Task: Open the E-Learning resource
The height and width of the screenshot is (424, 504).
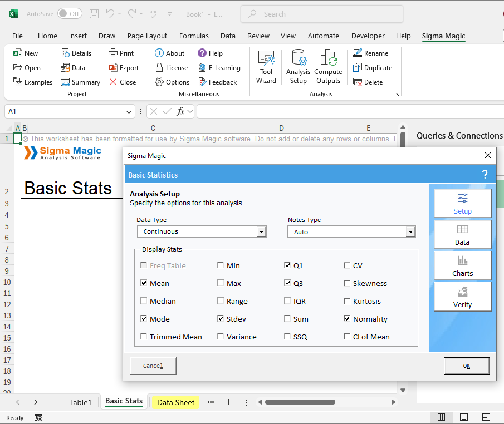Action: coord(219,68)
